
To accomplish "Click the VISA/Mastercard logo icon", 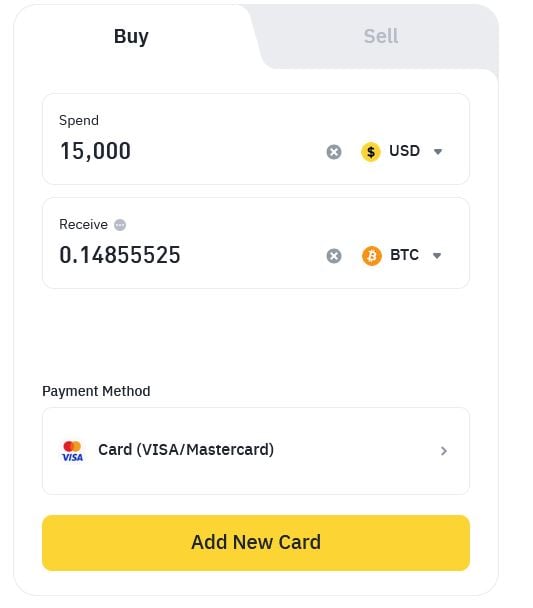I will 72,451.
